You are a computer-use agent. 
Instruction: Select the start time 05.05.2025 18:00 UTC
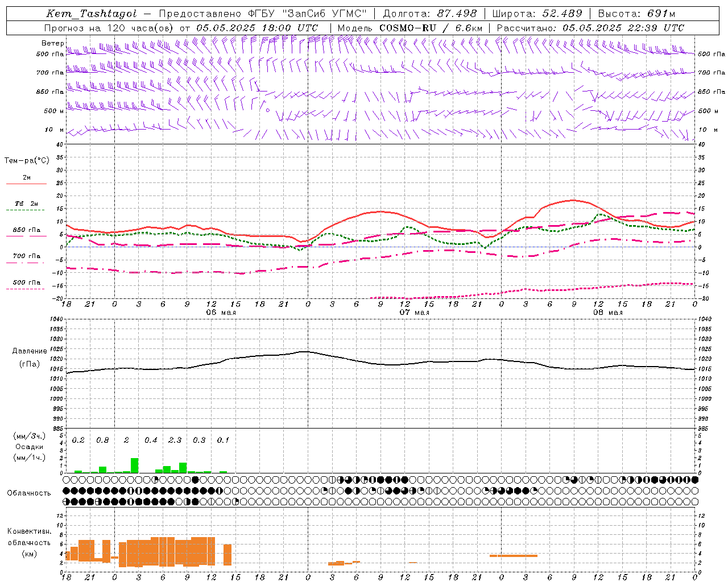pyautogui.click(x=257, y=28)
